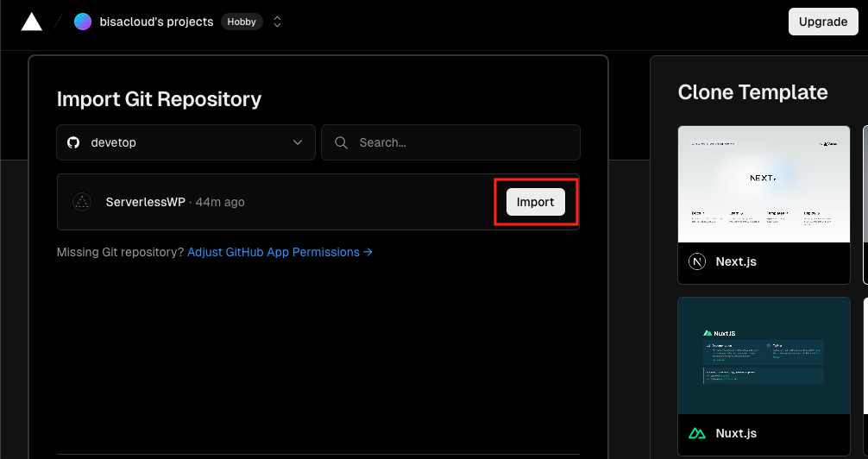Click the '44m ago' timestamp text

pos(220,202)
